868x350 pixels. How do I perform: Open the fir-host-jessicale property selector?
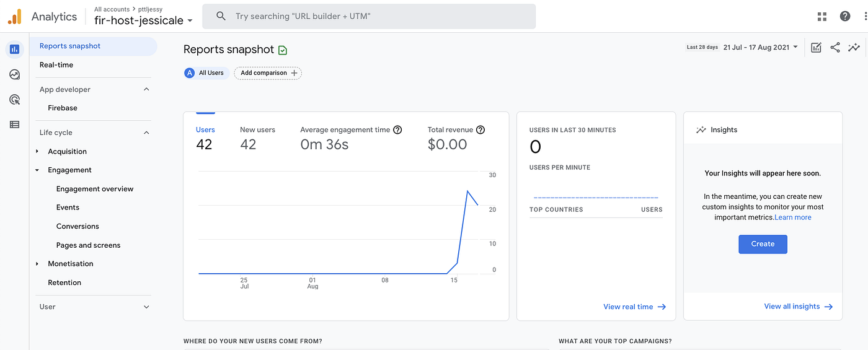coord(143,20)
